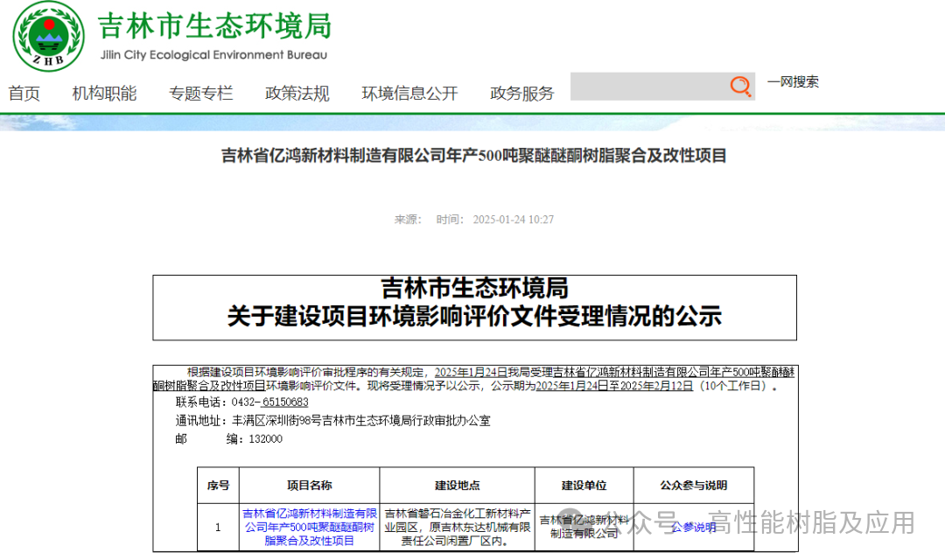Click the 项目名称 column header
945x560 pixels.
(x=309, y=486)
